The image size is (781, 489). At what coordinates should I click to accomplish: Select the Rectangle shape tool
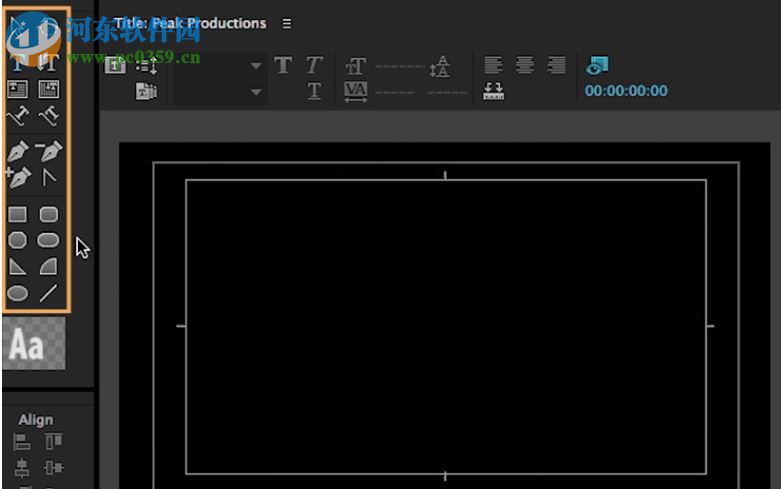[x=18, y=214]
